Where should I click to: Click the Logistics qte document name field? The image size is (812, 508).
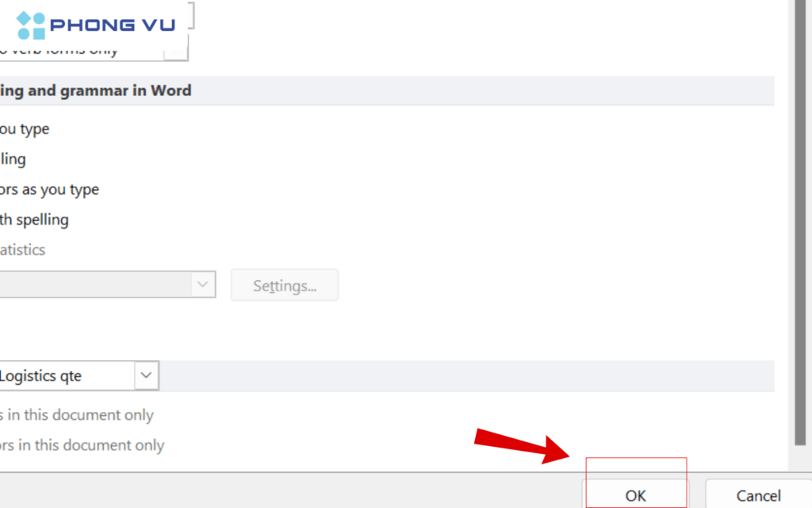tap(67, 375)
